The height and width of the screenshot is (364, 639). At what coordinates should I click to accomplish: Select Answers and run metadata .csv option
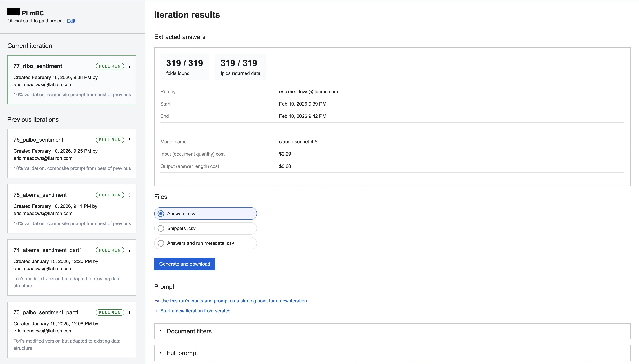click(x=161, y=243)
